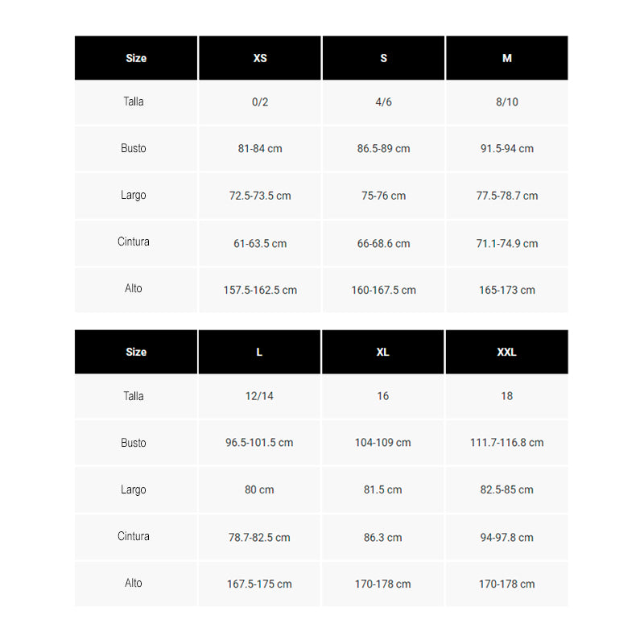Screen dimensions: 644x644
Task: Select the 81-84 cm Busto value
Action: [259, 149]
